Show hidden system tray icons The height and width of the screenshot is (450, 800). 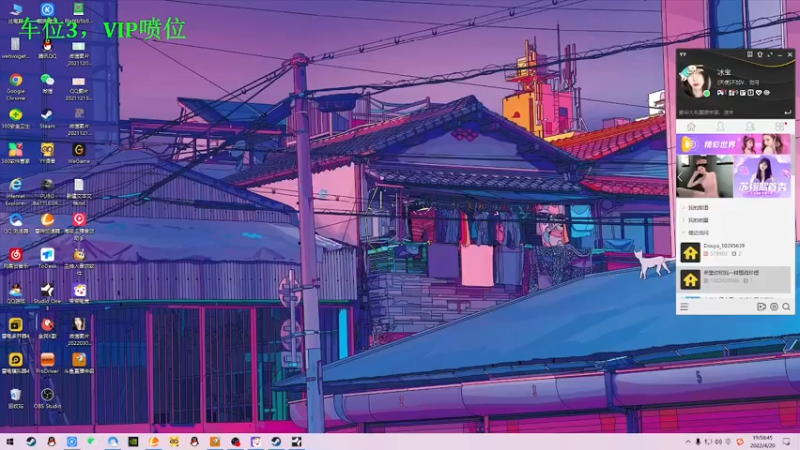687,442
